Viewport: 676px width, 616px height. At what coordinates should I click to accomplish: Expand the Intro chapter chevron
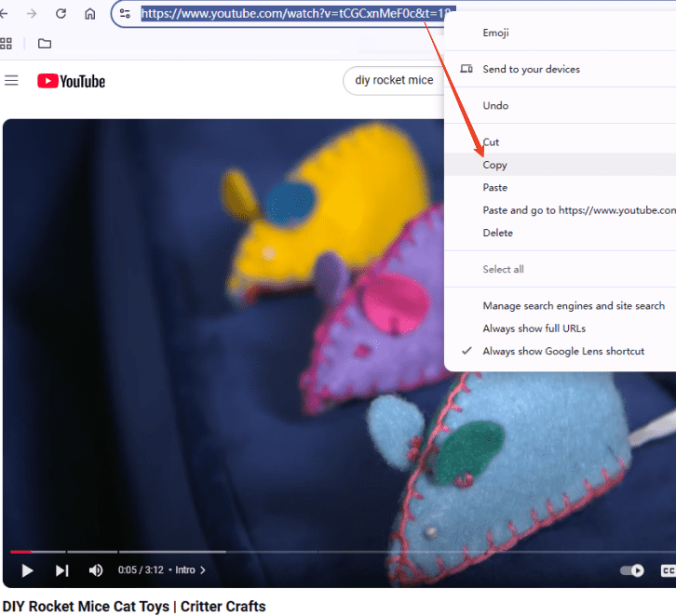[203, 570]
